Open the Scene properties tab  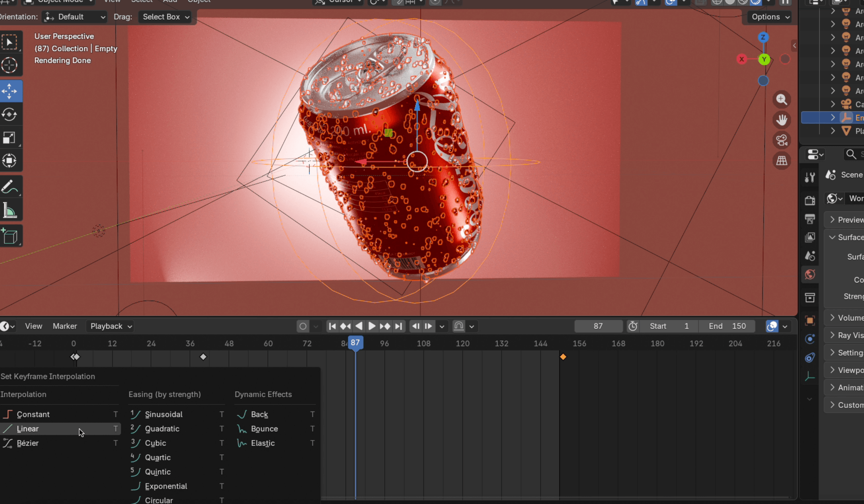pos(810,256)
